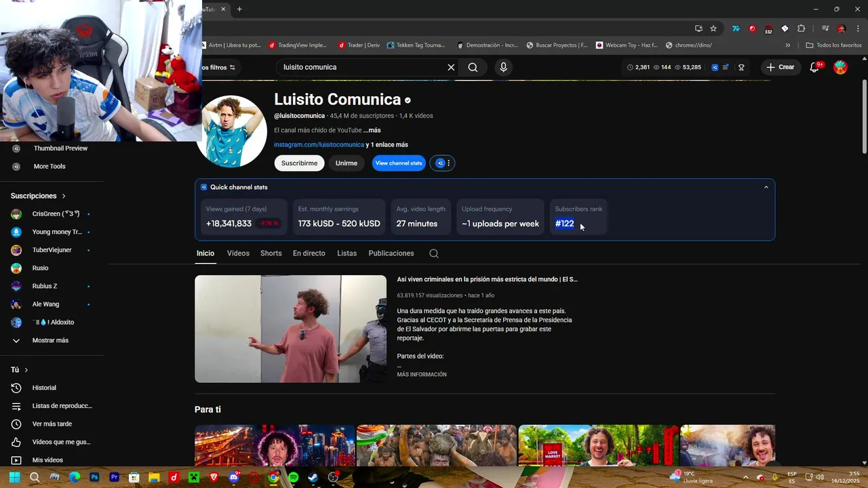This screenshot has height=488, width=868.
Task: Click MÁS INFORMACIÓN under the video description
Action: point(422,375)
